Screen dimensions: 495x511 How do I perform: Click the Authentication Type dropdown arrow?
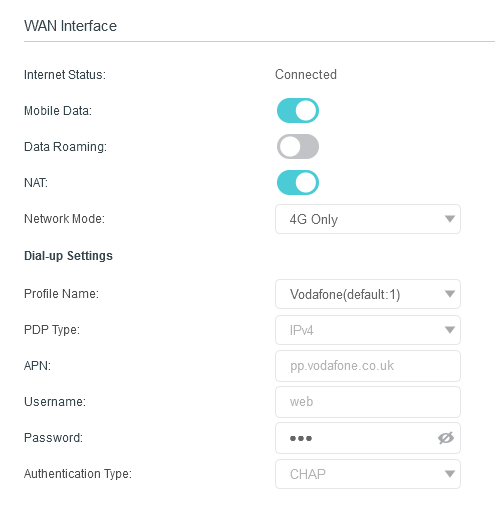coord(450,474)
